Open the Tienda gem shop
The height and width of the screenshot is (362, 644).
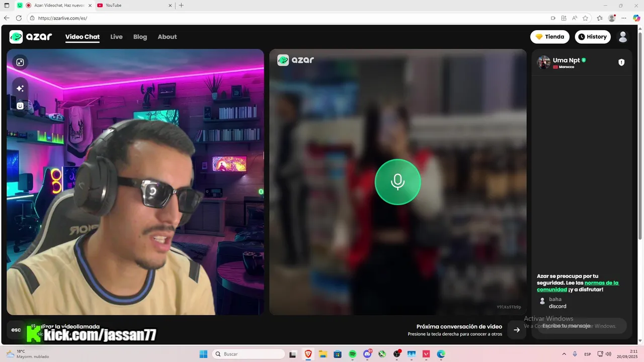coord(549,37)
